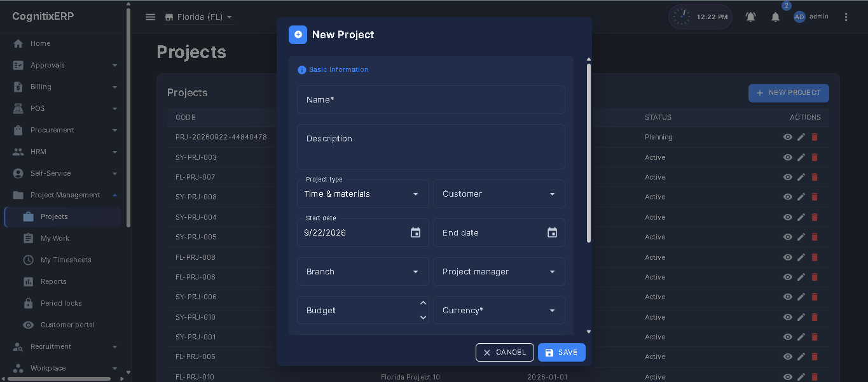Open My Work in the sidebar
The image size is (868, 382).
(x=64, y=238)
